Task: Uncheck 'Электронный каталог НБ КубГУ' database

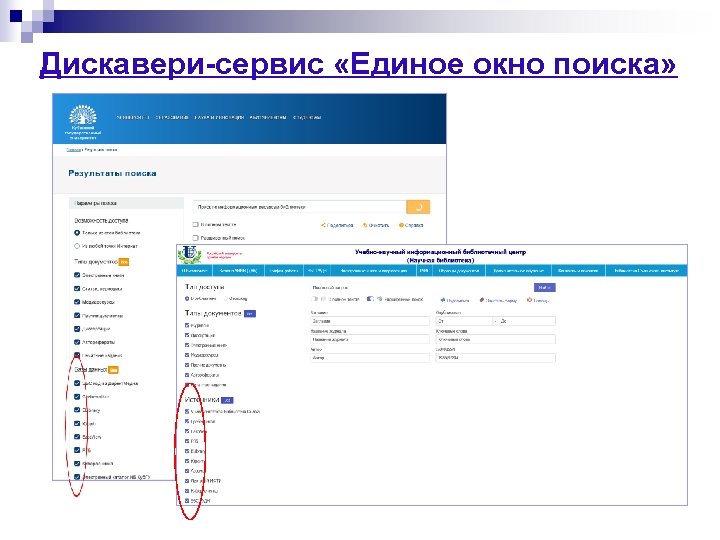Action: pos(77,477)
